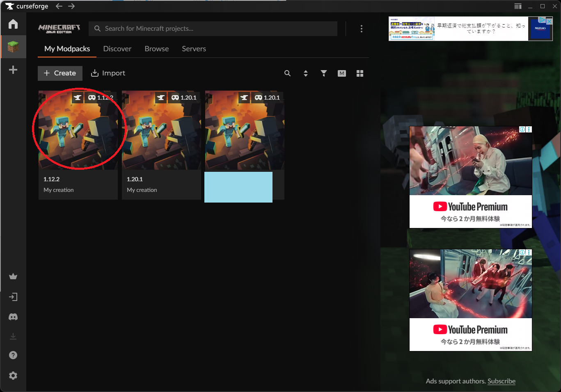The width and height of the screenshot is (561, 392).
Task: Click the window layout toggle icon in title bar
Action: click(518, 6)
